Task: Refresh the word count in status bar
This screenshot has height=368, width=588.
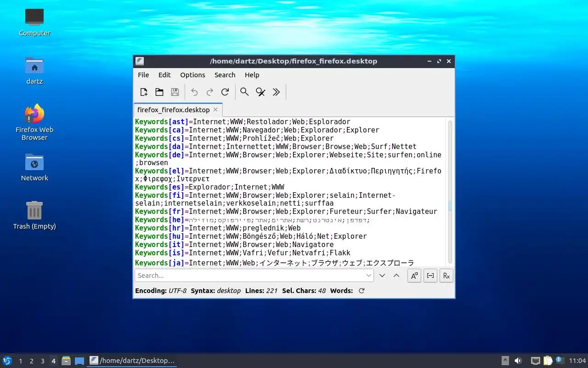Action: pyautogui.click(x=362, y=291)
